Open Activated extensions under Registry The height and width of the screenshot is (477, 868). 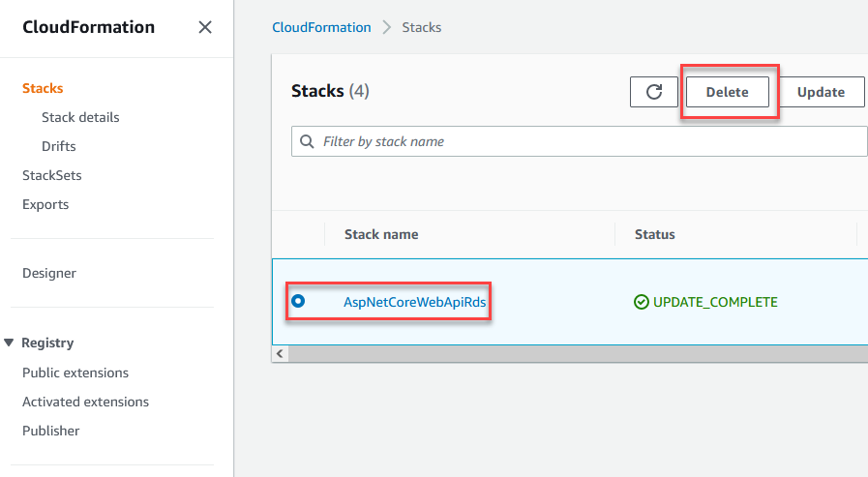pos(85,402)
